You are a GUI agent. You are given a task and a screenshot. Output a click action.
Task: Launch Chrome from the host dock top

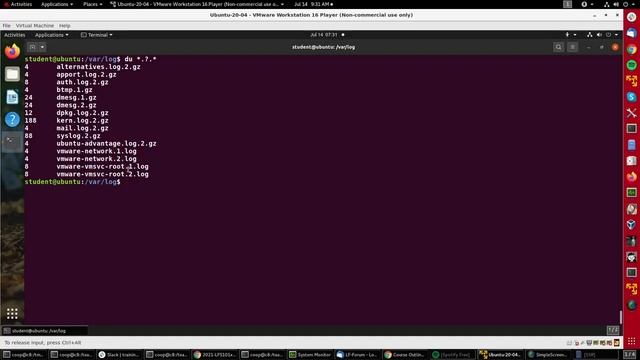coord(631,49)
